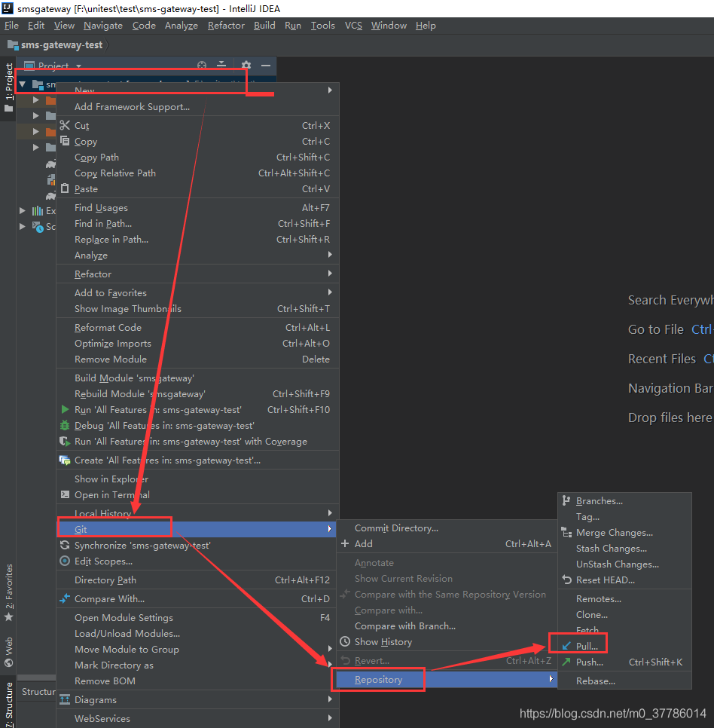Viewport: 714px width, 728px height.
Task: Select Mark Directory as
Action: click(197, 665)
